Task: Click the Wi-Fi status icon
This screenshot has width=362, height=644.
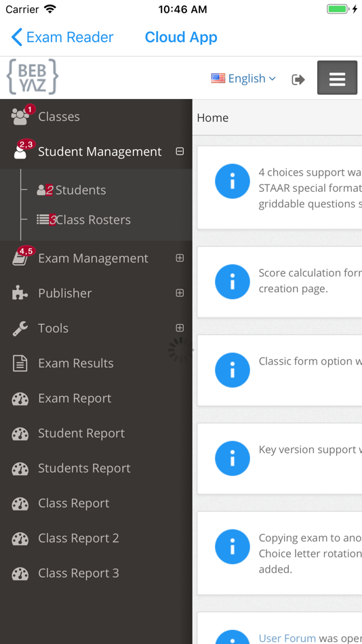Action: (50, 9)
